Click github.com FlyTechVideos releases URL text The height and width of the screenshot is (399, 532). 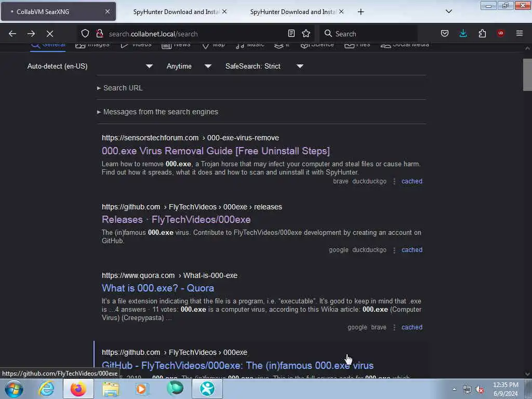[x=192, y=207]
